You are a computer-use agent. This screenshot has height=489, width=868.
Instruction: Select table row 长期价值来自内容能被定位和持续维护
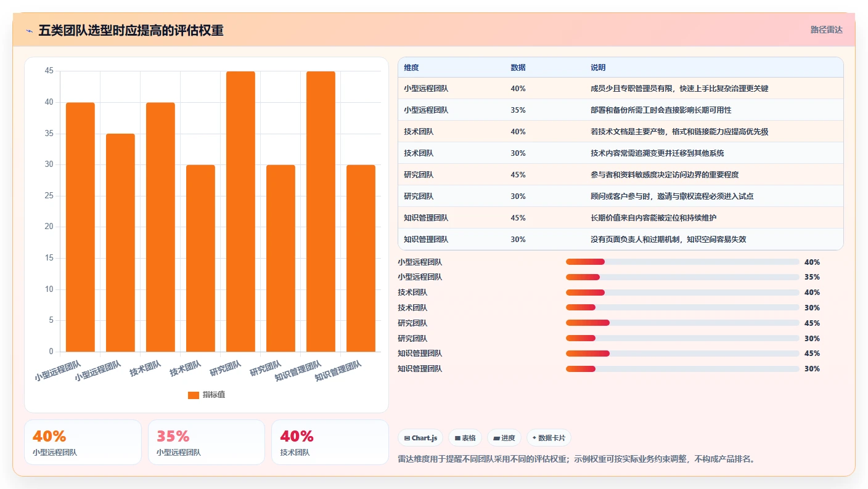[x=621, y=217]
